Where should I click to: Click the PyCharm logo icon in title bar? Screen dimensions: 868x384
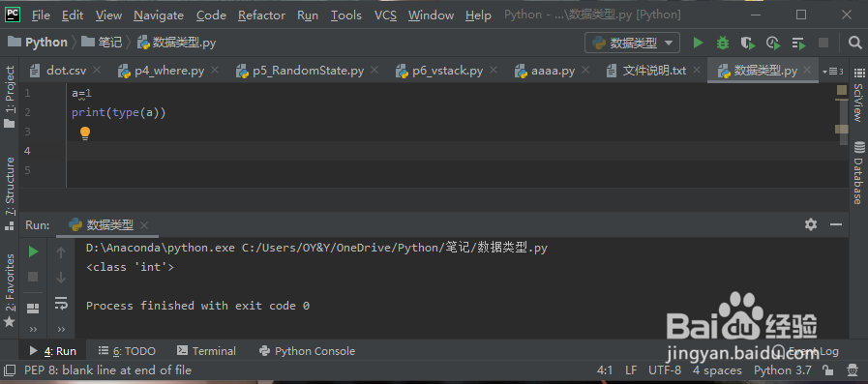pyautogui.click(x=13, y=15)
